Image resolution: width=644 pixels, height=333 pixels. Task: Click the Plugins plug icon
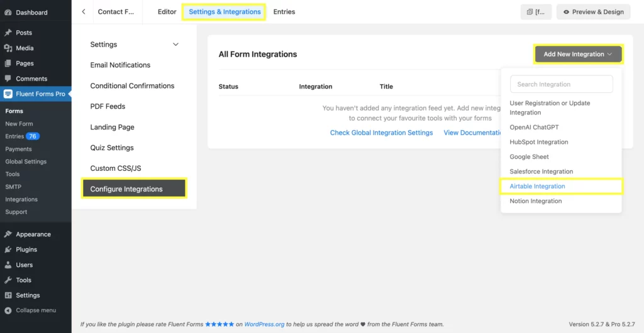pyautogui.click(x=8, y=249)
